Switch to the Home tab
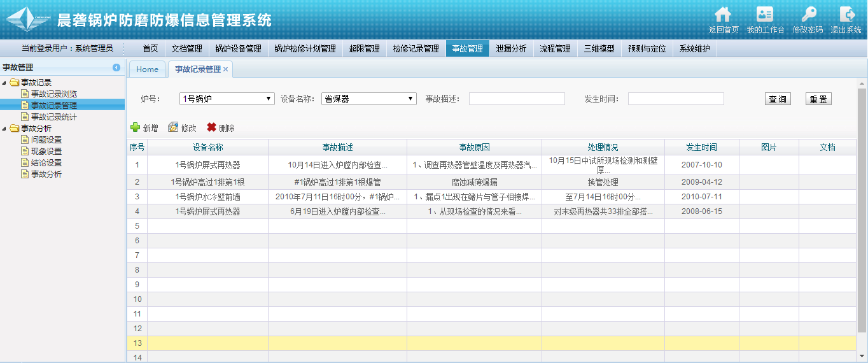Viewport: 868px width, 363px height. pos(147,69)
